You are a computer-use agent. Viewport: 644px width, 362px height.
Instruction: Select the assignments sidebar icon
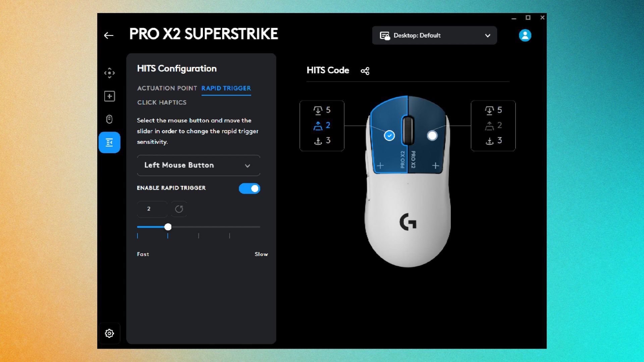(x=109, y=96)
